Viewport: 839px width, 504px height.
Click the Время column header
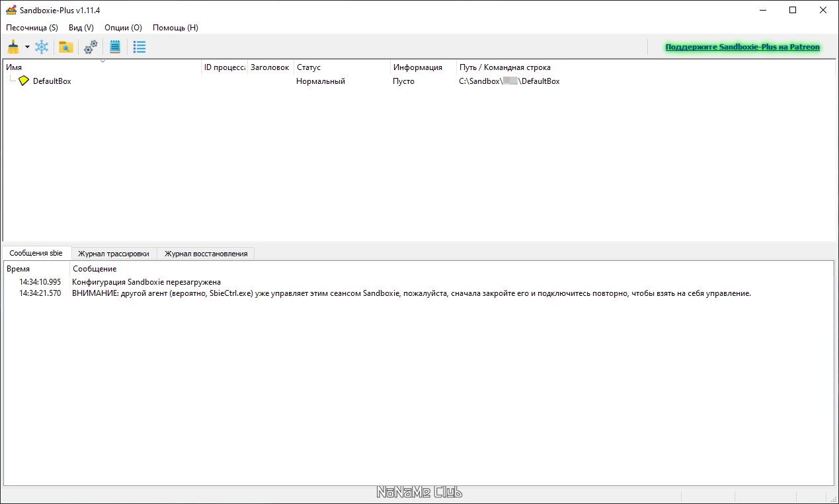[x=36, y=269]
